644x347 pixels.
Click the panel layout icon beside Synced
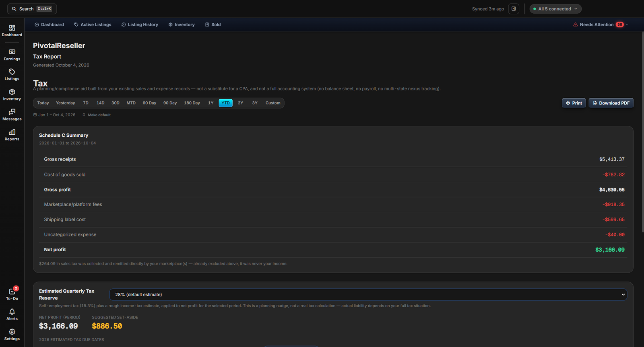tap(514, 9)
